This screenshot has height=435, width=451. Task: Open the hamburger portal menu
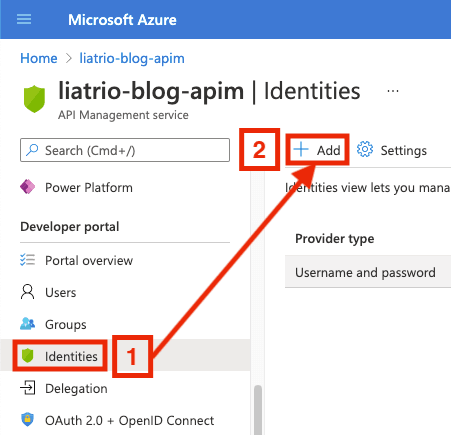pyautogui.click(x=24, y=19)
